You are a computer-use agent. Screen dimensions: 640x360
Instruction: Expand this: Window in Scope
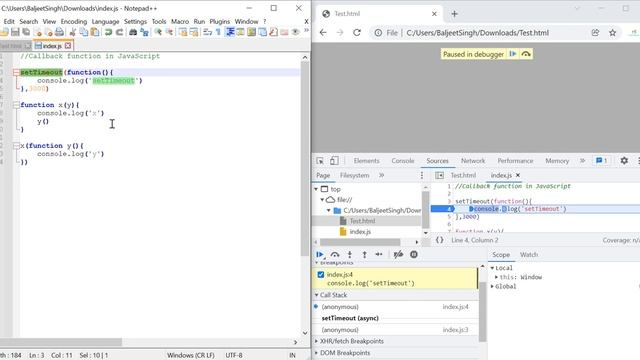coord(497,277)
